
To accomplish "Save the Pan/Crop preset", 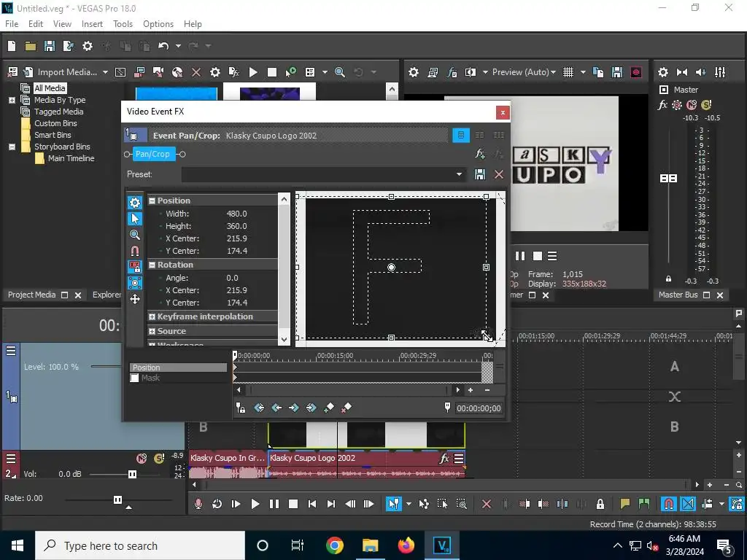I will pos(480,174).
